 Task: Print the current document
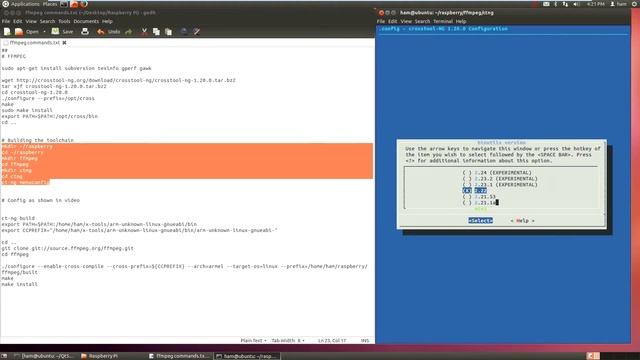point(85,31)
